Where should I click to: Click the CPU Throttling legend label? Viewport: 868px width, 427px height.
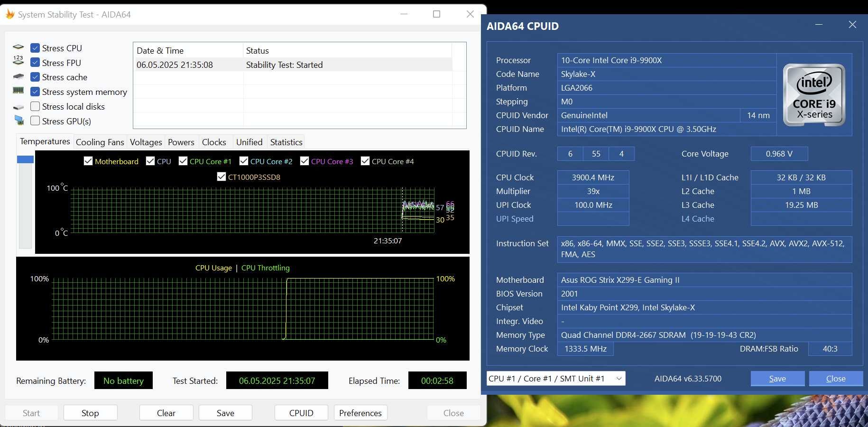pos(266,268)
